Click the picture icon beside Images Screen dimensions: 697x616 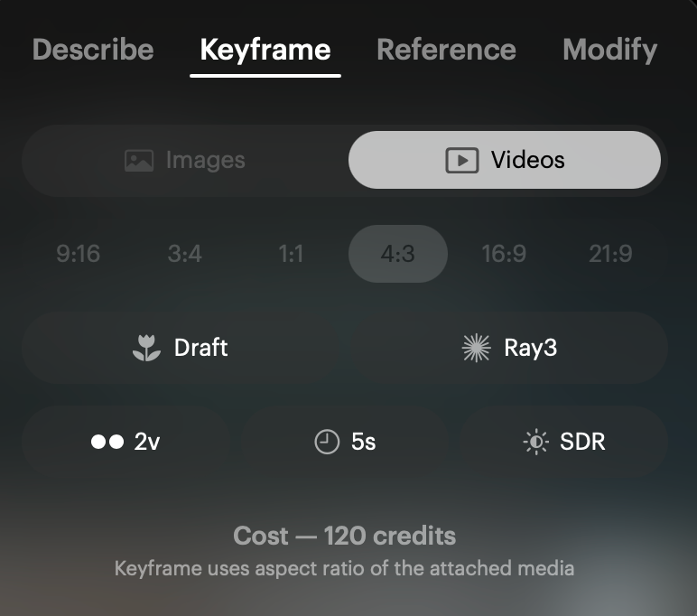(139, 161)
